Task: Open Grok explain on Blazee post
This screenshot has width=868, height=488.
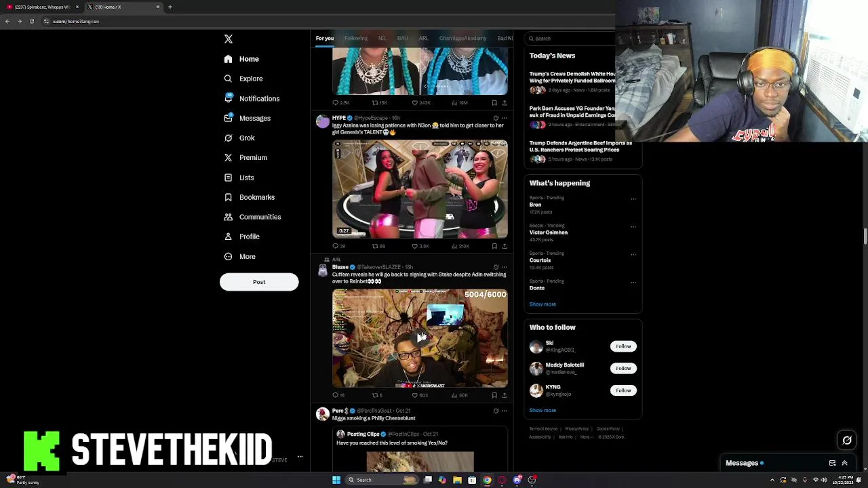Action: pyautogui.click(x=496, y=267)
